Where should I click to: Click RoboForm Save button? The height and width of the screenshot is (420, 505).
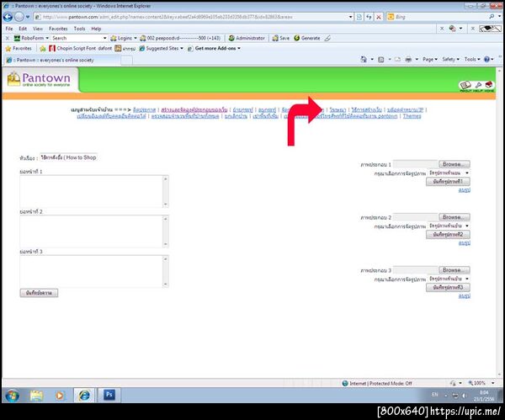281,38
